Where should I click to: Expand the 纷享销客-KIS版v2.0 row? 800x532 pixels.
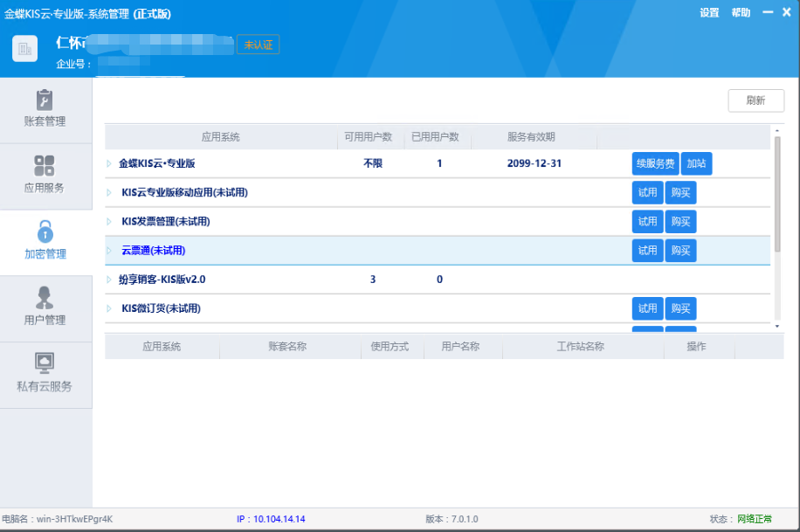point(110,280)
